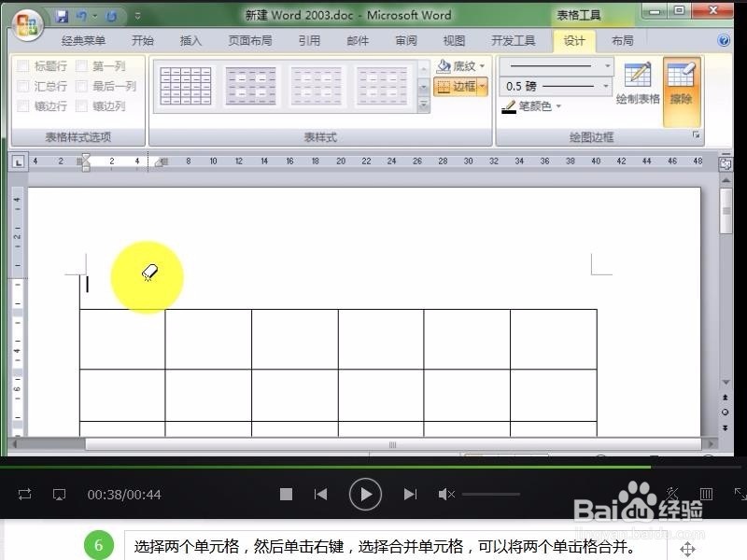Expand the Borders (边框) dropdown arrow
This screenshot has height=560, width=747.
click(x=483, y=86)
